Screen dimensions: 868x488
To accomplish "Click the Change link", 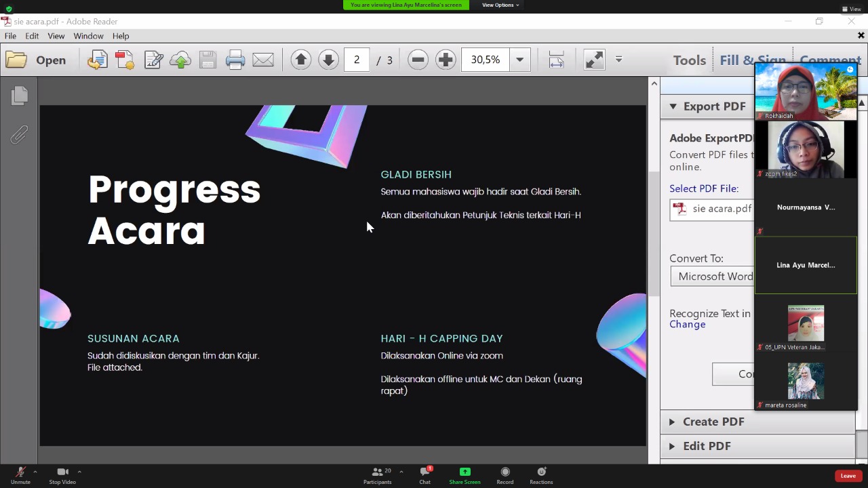I will 687,325.
